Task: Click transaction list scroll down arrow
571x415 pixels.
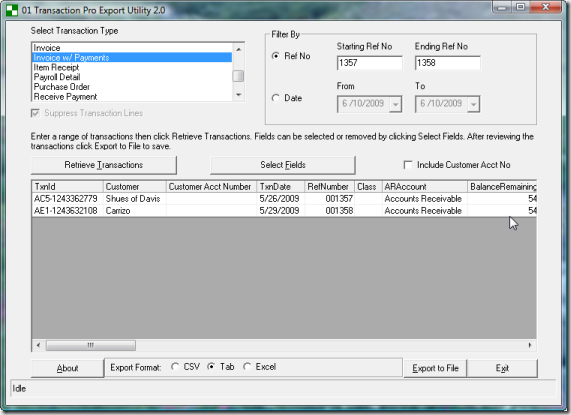Action: click(x=239, y=95)
